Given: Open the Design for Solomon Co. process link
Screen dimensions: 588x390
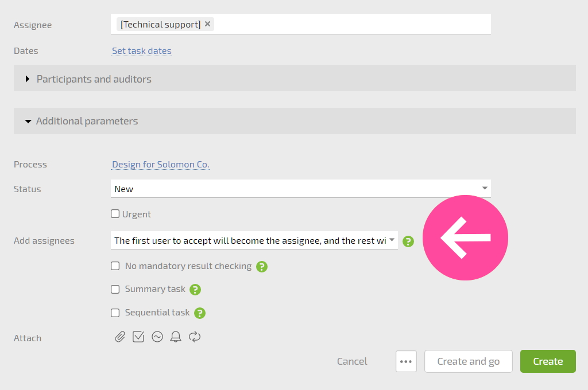Looking at the screenshot, I should click(x=161, y=165).
